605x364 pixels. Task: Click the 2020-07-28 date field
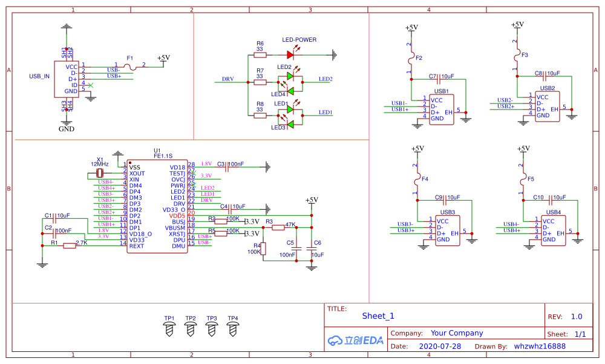pos(440,346)
